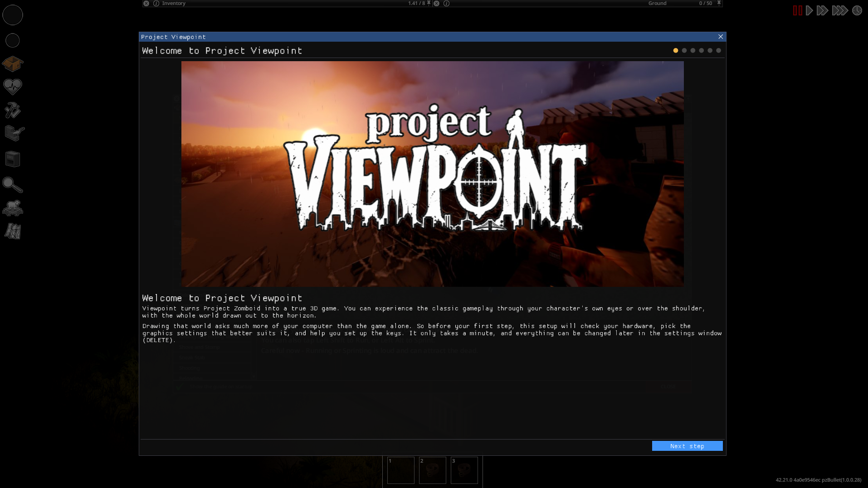Pin the Inventory panel

coord(429,3)
